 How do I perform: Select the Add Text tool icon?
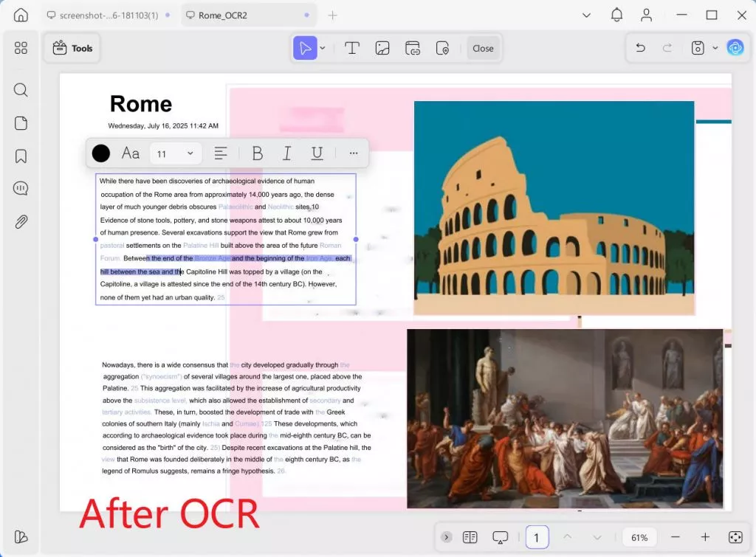352,48
